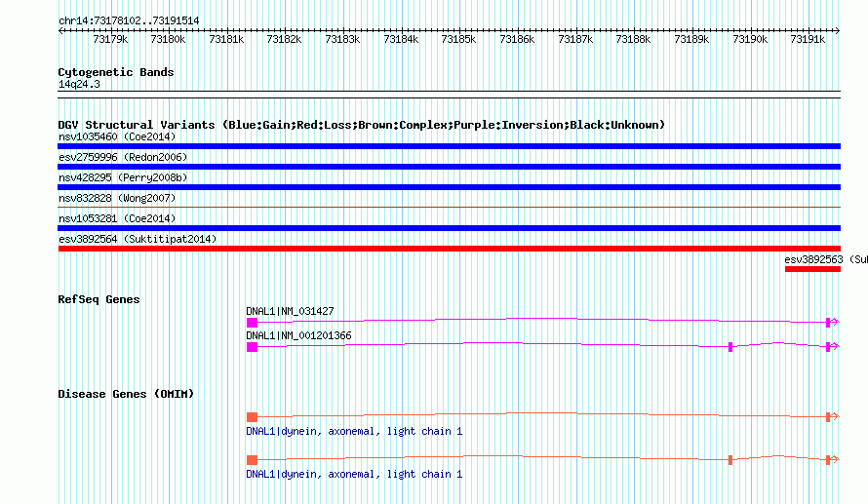Click the middle small exon of second OMIM gene
The image size is (868, 504).
tap(730, 460)
